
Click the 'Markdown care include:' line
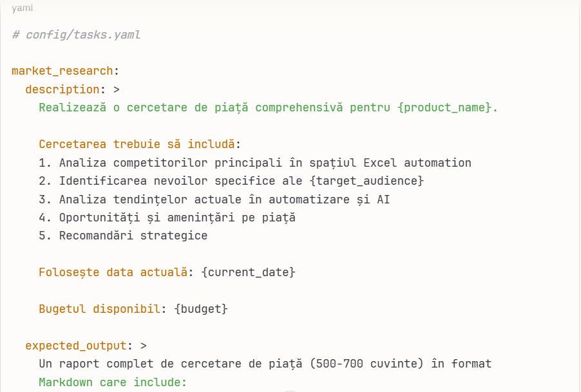(112, 382)
